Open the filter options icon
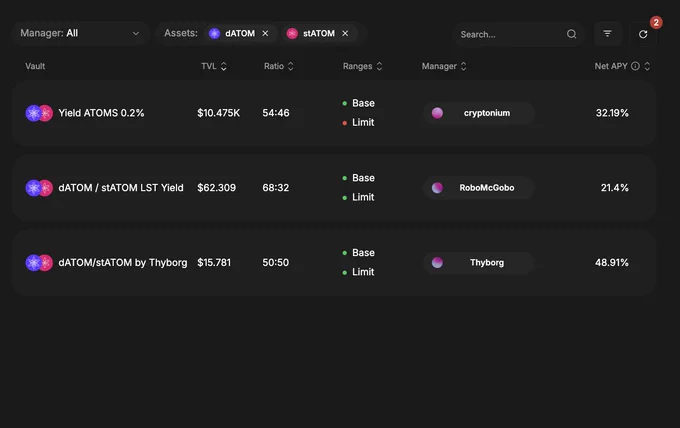680x428 pixels. (x=607, y=34)
